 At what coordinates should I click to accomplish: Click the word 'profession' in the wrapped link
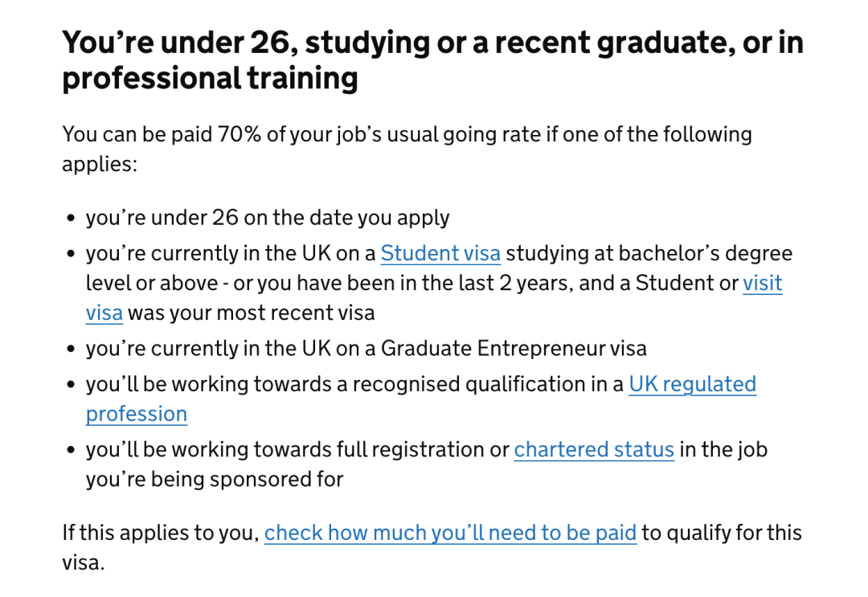137,415
